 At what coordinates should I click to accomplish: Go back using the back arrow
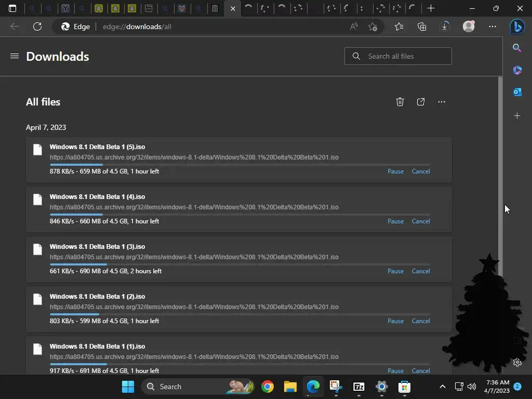pyautogui.click(x=14, y=26)
